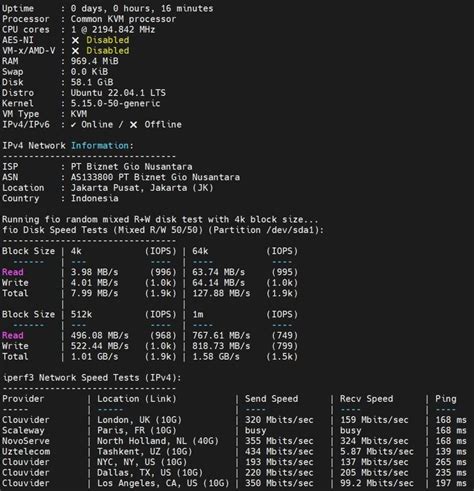The image size is (474, 491).
Task: Click the Los Angeles, CA location entry
Action: 163,483
